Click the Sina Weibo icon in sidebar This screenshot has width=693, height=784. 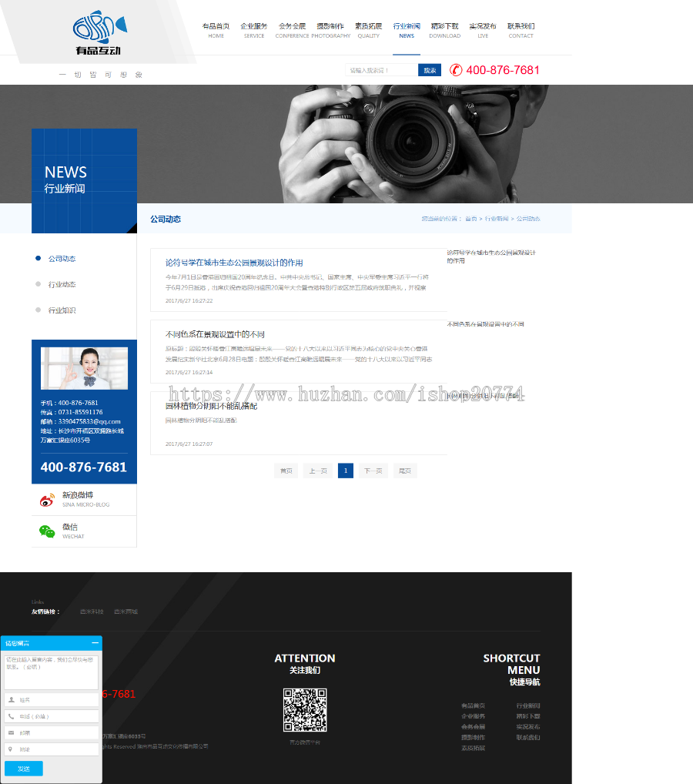click(47, 501)
